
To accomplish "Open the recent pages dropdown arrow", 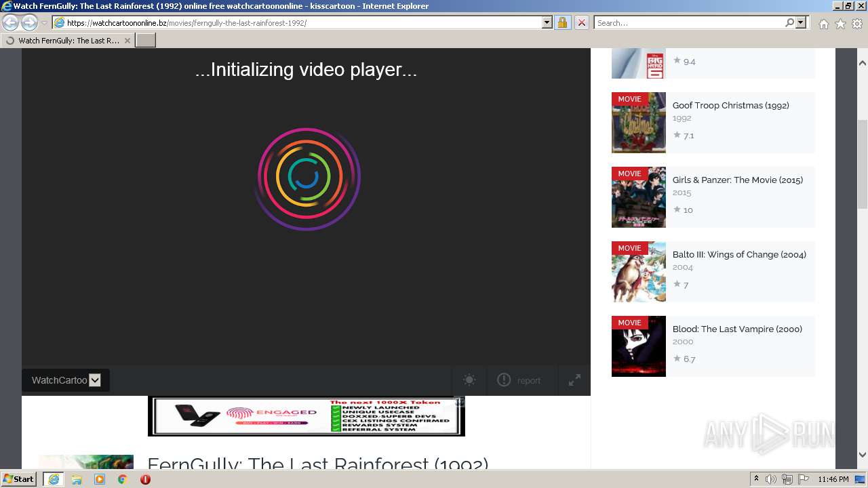I will (x=44, y=23).
